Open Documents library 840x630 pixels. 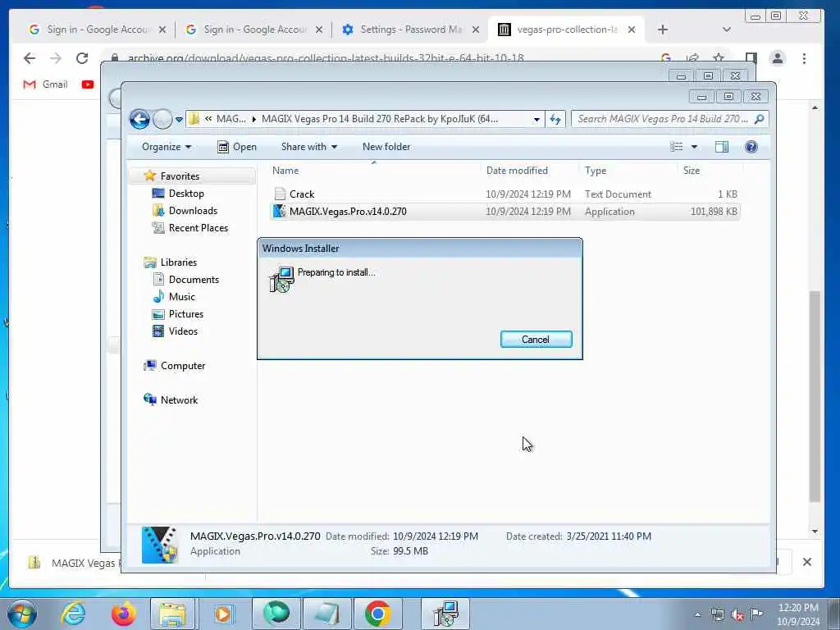[194, 279]
